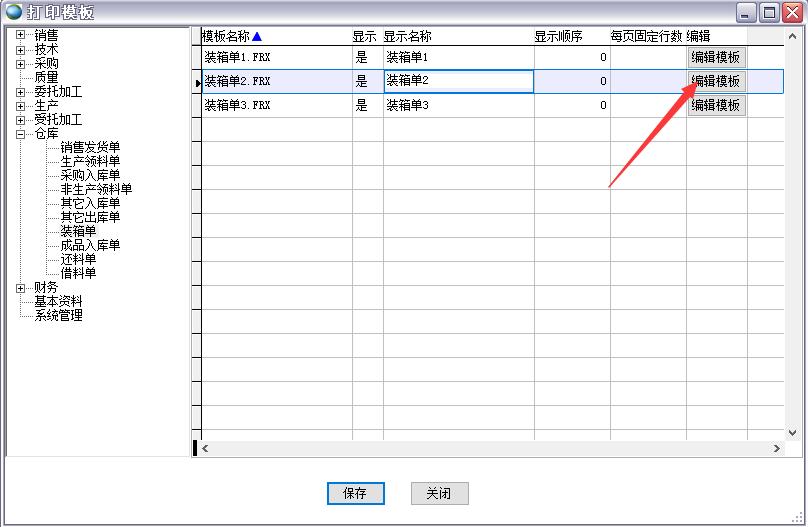808x527 pixels.
Task: Click the 显示顺序 column header
Action: pos(558,36)
